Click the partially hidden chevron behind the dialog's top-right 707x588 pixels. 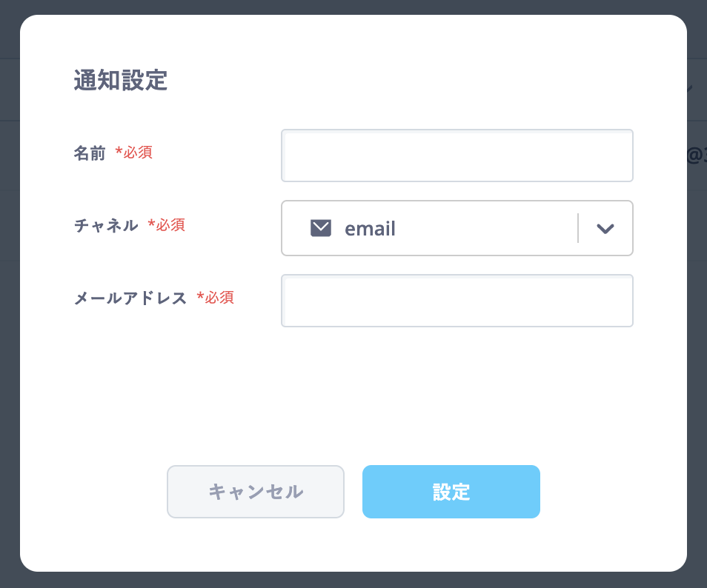click(x=690, y=88)
